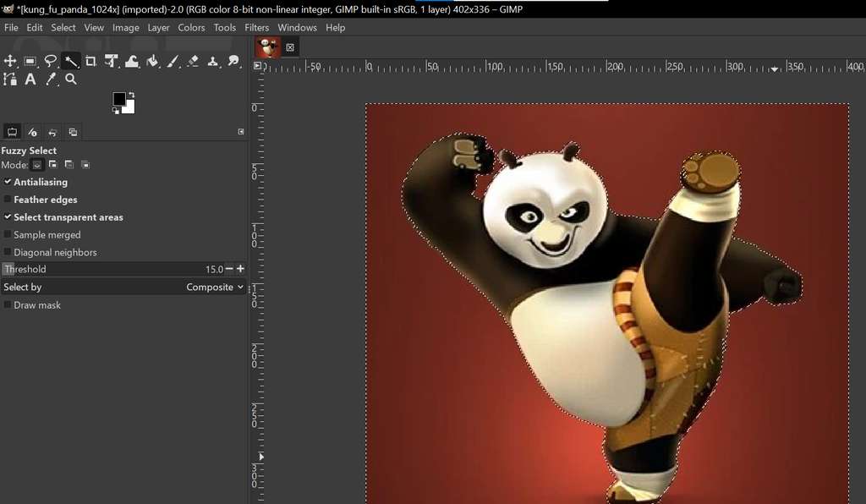Toggle Select transparent areas checkbox
Screen dimensions: 866x504
[x=8, y=217]
